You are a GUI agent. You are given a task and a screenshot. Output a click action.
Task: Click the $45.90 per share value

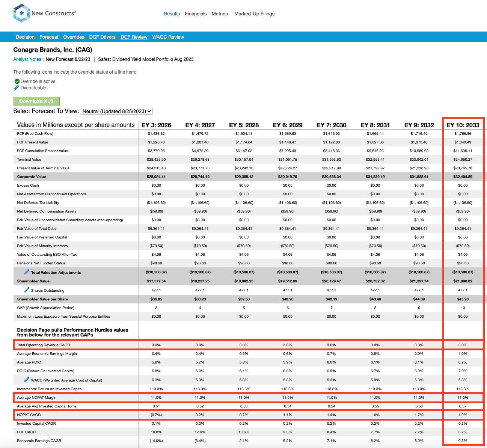tap(463, 299)
